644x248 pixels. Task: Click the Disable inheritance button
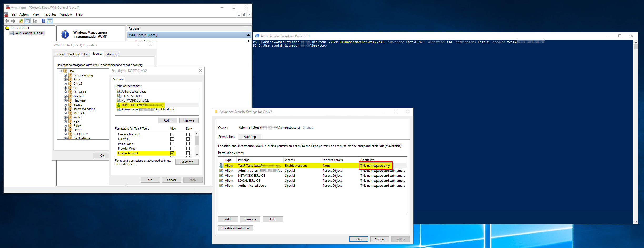(x=235, y=228)
